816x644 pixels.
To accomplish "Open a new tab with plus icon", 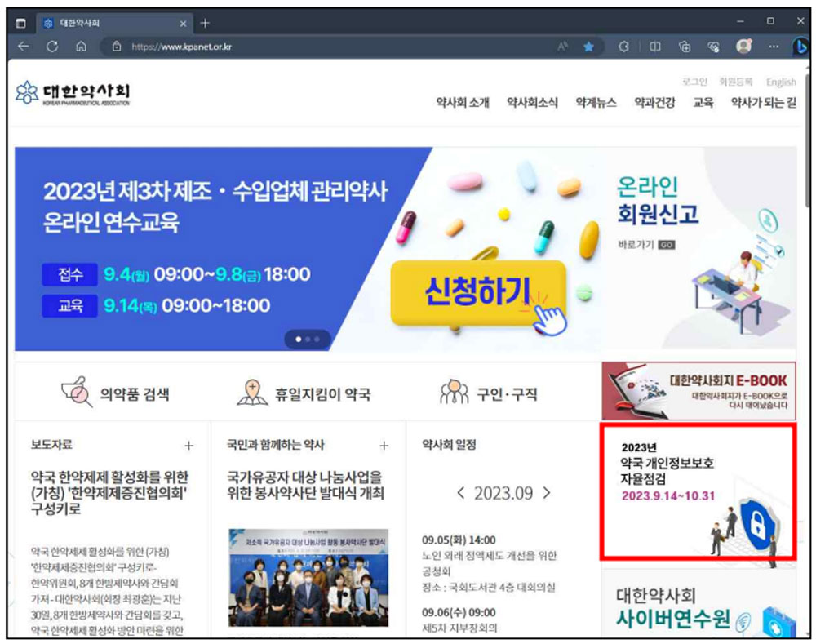I will tap(205, 23).
